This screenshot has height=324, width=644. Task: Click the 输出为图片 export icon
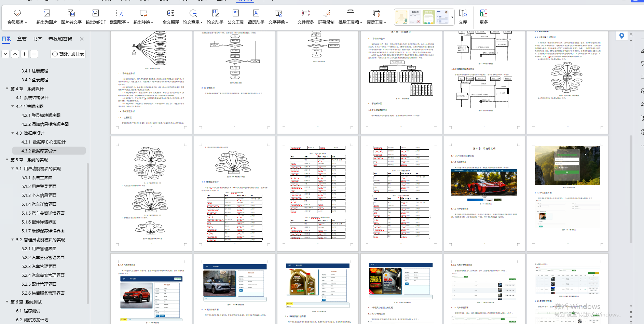point(47,17)
